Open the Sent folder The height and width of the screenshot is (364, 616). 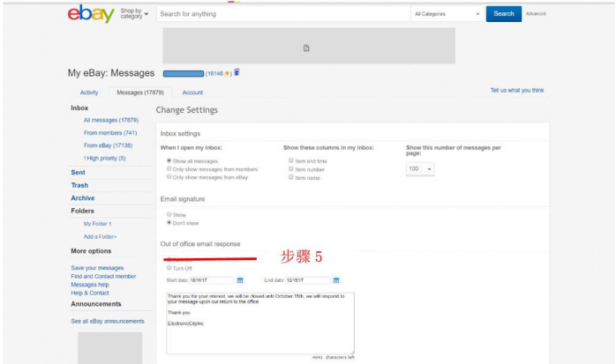78,172
